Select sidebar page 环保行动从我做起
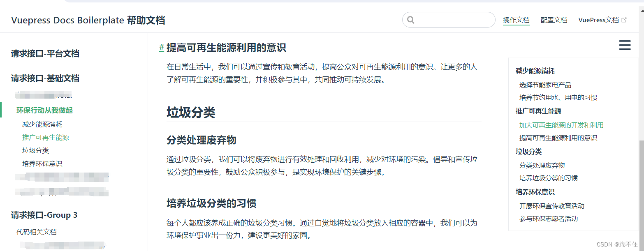The width and height of the screenshot is (644, 251). click(x=45, y=110)
